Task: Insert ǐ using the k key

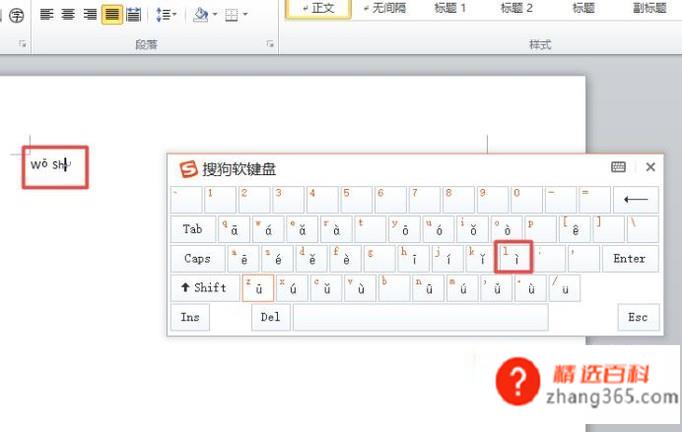Action: coord(482,258)
